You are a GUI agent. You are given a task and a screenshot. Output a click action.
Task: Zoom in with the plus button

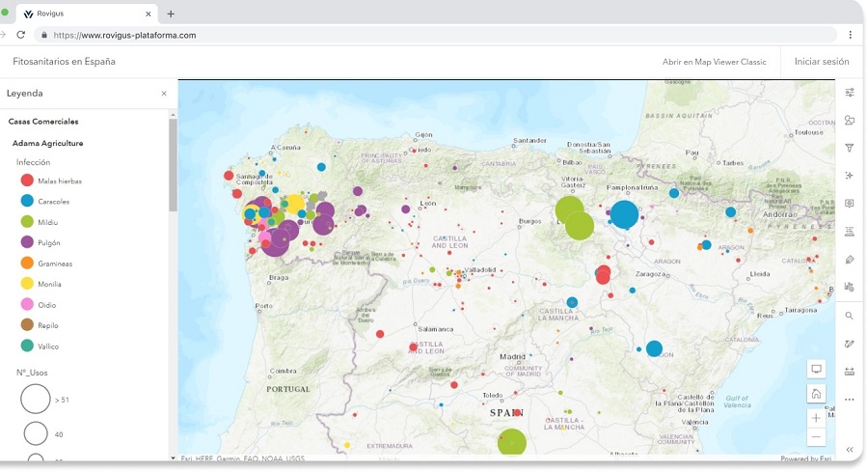tap(816, 418)
